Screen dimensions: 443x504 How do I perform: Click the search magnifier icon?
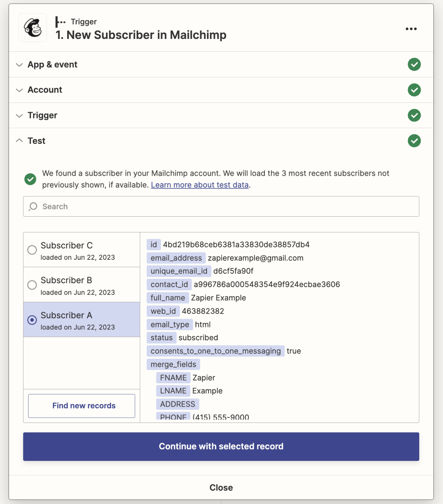(x=33, y=207)
